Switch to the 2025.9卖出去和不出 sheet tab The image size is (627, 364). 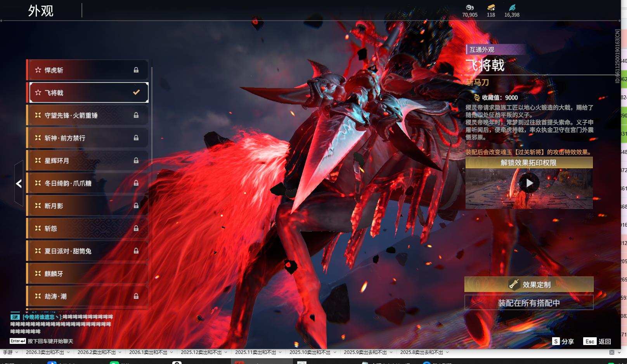tap(365, 352)
